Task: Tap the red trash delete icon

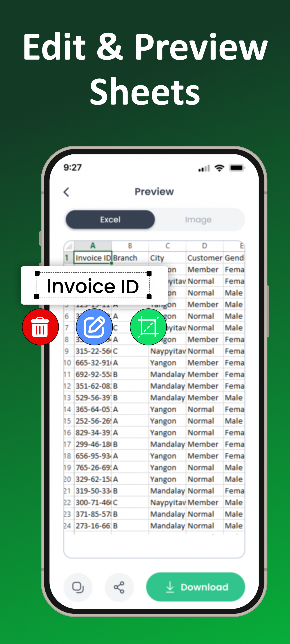Action: 40,327
